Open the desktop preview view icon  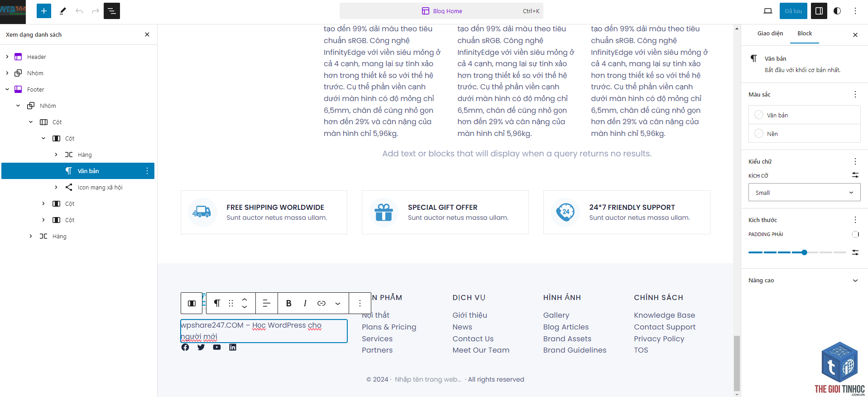tap(768, 11)
